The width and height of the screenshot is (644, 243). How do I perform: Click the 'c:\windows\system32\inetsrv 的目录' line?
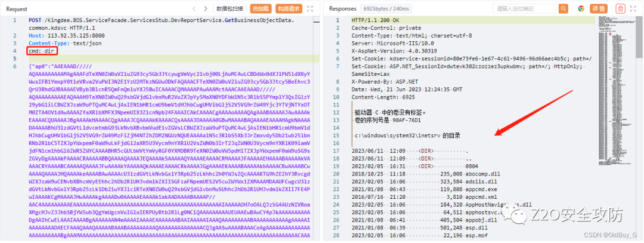407,136
